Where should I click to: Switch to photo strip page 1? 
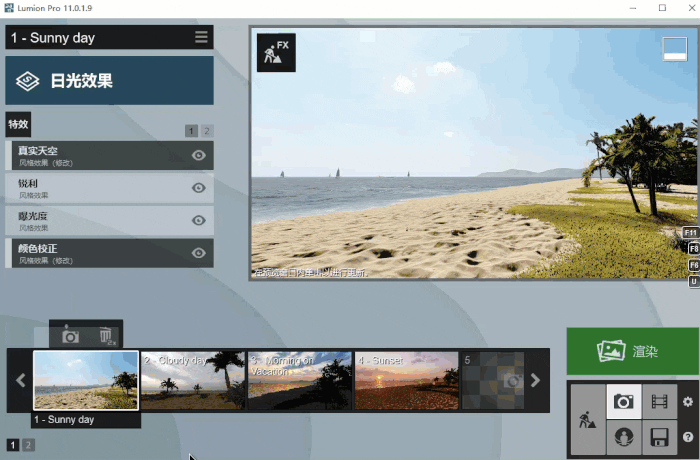click(x=12, y=445)
